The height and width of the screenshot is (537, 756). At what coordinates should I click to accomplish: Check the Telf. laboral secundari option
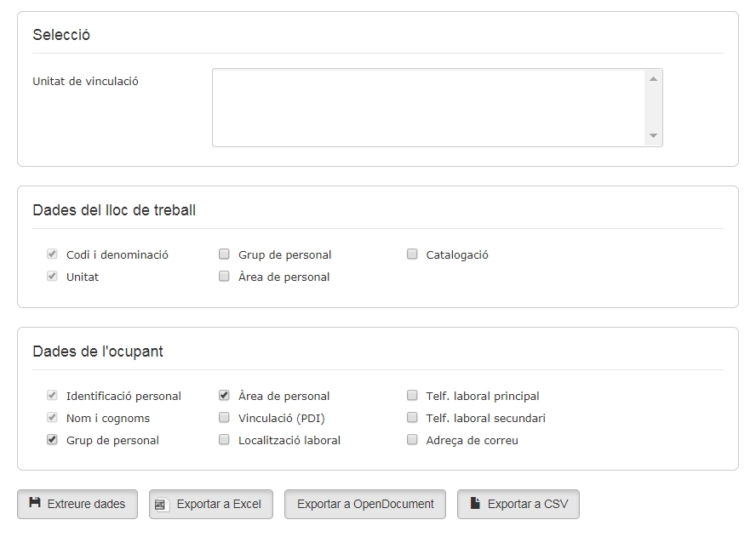412,417
